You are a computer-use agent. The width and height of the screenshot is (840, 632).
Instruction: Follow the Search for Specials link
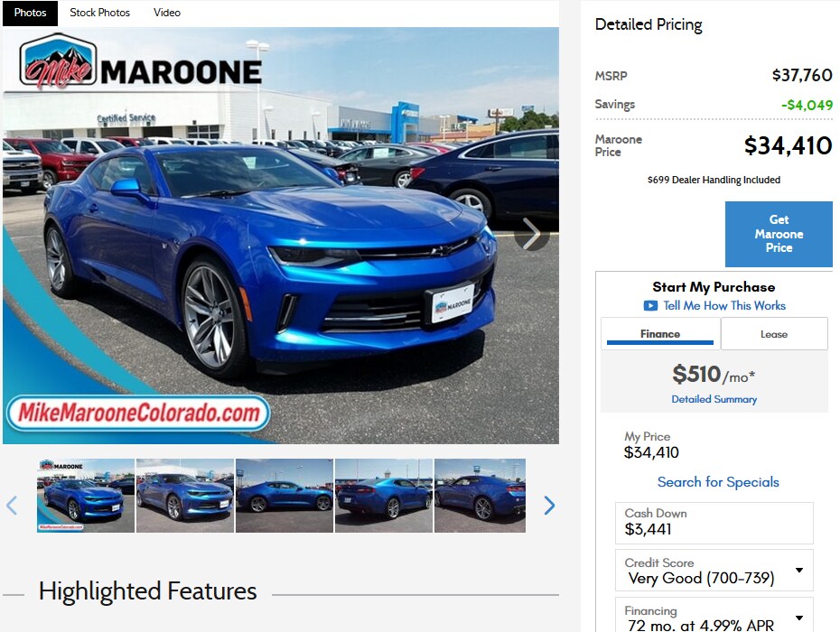click(x=718, y=482)
